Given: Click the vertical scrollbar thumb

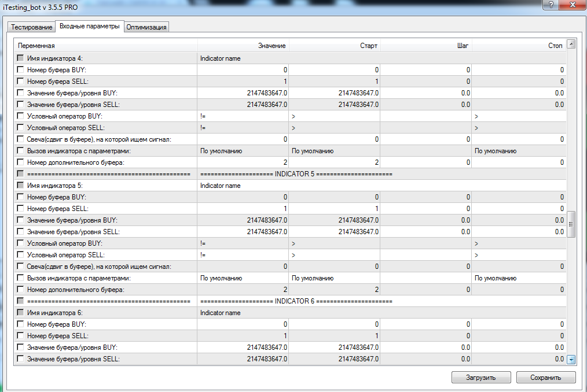Looking at the screenshot, I should click(x=571, y=224).
